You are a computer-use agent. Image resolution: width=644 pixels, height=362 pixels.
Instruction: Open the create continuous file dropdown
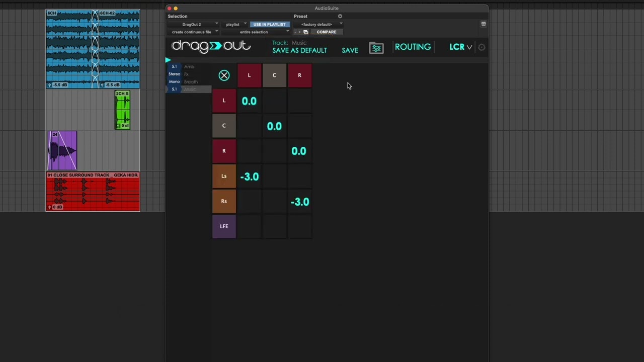(194, 32)
